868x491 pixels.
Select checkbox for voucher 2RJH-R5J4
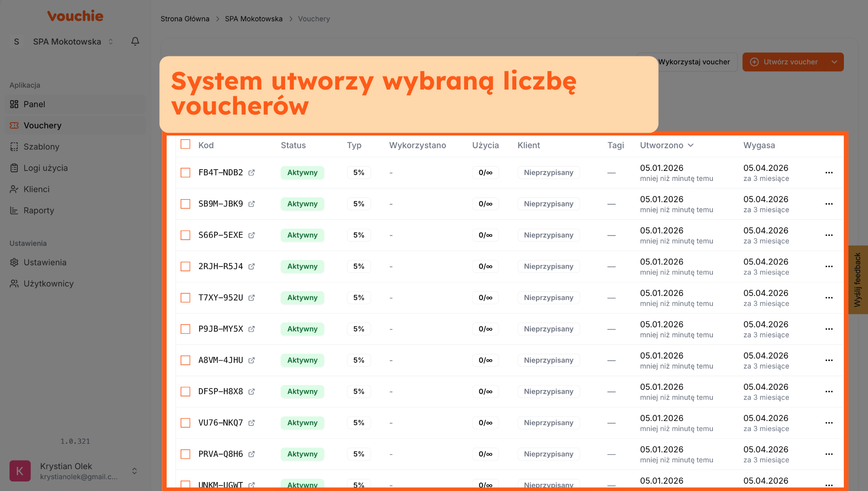click(185, 266)
